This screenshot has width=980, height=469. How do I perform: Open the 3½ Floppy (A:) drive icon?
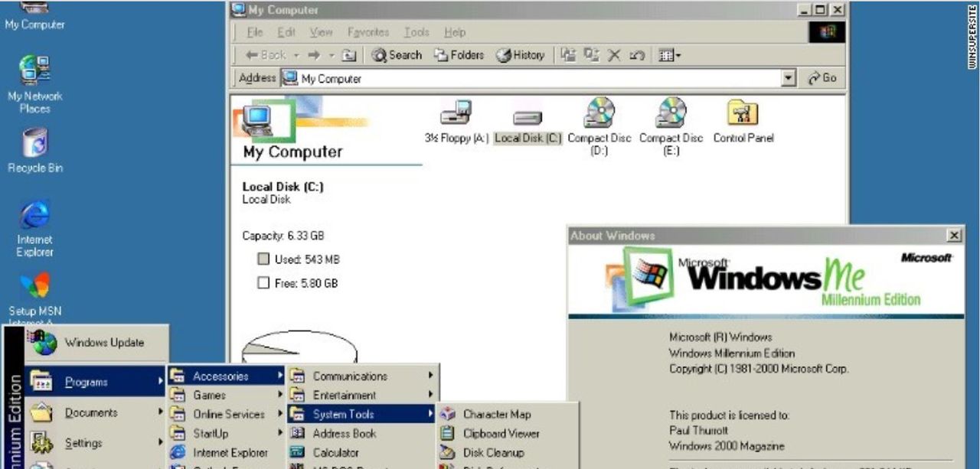456,115
